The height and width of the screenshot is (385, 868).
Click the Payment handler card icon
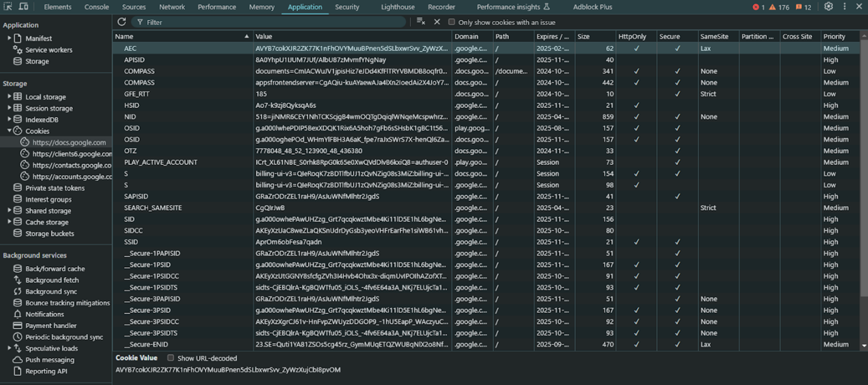18,325
